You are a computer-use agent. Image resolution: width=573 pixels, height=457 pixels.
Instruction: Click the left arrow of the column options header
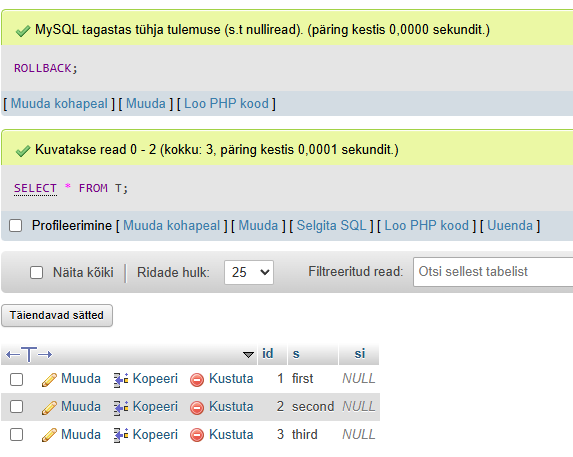pyautogui.click(x=12, y=354)
